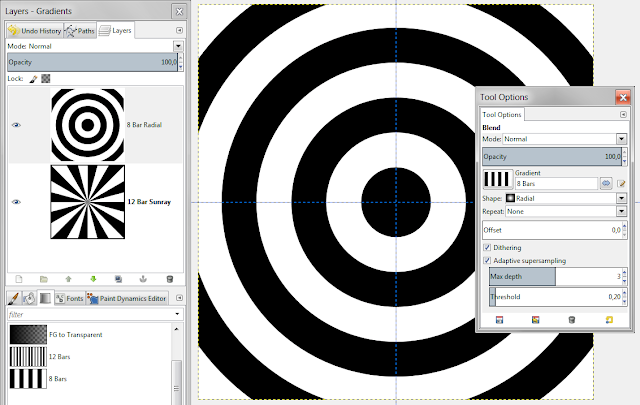Viewport: 640px width, 405px height.
Task: Lower the selected layer (green down arrow)
Action: pyautogui.click(x=93, y=279)
